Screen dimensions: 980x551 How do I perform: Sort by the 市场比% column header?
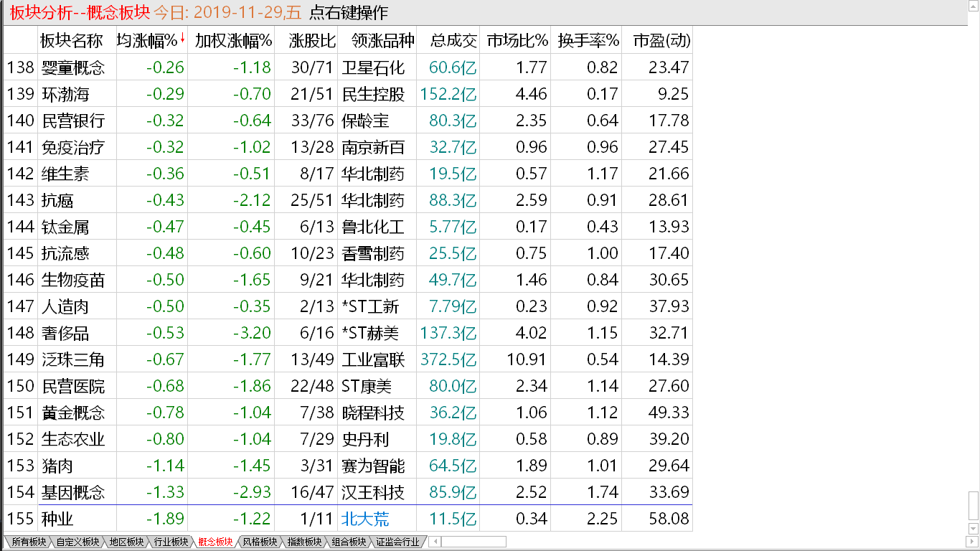517,41
